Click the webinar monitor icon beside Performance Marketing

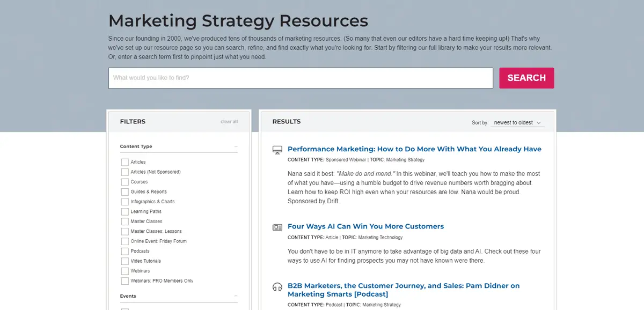click(277, 150)
